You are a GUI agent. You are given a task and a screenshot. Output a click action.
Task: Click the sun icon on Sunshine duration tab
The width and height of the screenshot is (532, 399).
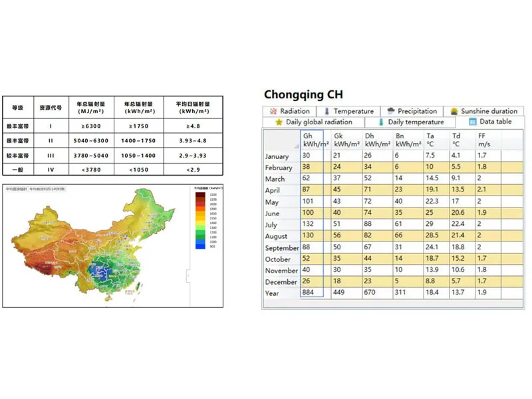pyautogui.click(x=454, y=111)
